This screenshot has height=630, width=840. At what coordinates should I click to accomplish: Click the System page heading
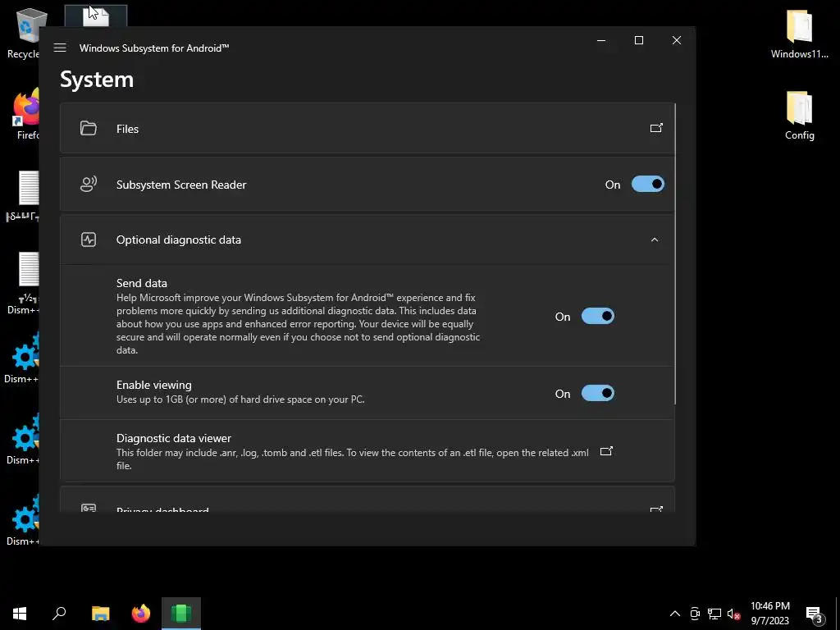(97, 80)
